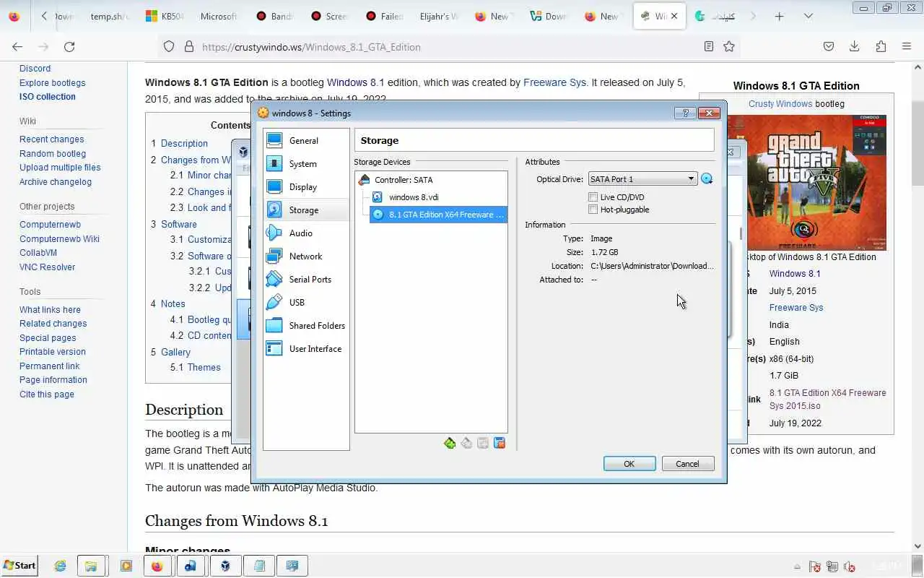924x578 pixels.
Task: Switch to the KB504 browser tab
Action: pyautogui.click(x=165, y=16)
